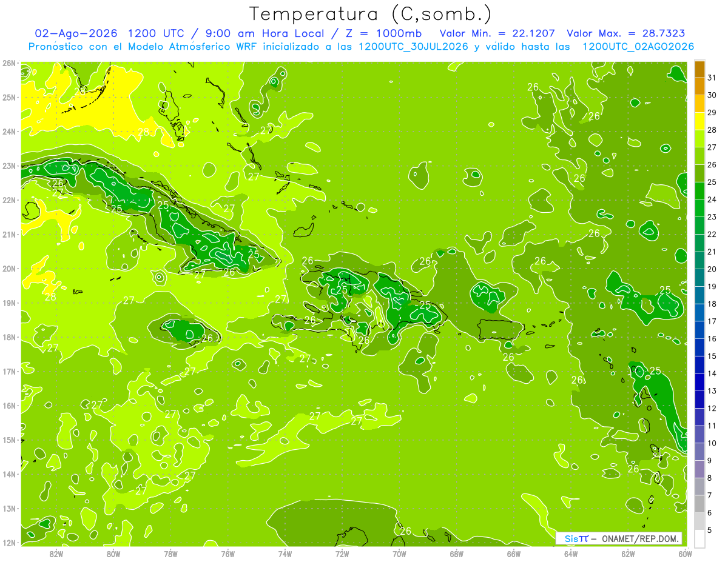Click the 17N latitude axis label
The width and height of the screenshot is (728, 562).
[9, 371]
